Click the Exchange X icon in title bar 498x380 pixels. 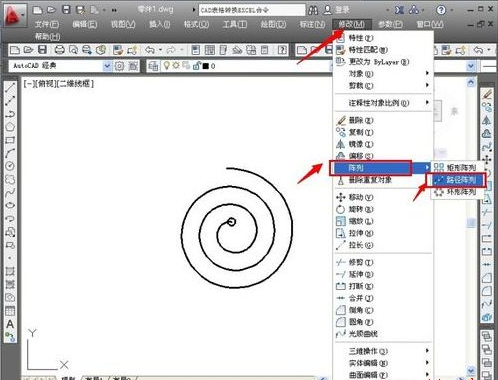[x=399, y=10]
